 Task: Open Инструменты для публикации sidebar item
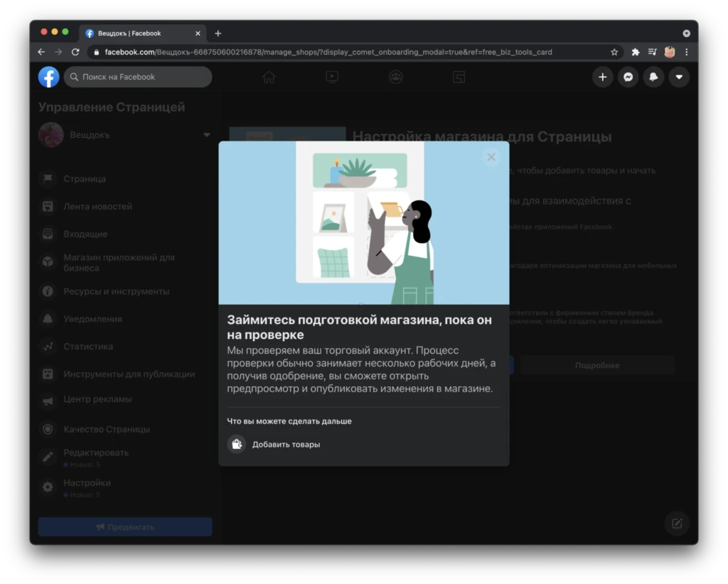[x=124, y=374]
